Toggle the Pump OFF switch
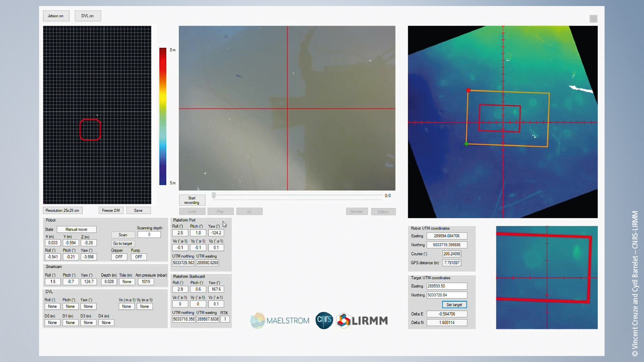Viewport: 644px width, 362px height. [x=139, y=257]
